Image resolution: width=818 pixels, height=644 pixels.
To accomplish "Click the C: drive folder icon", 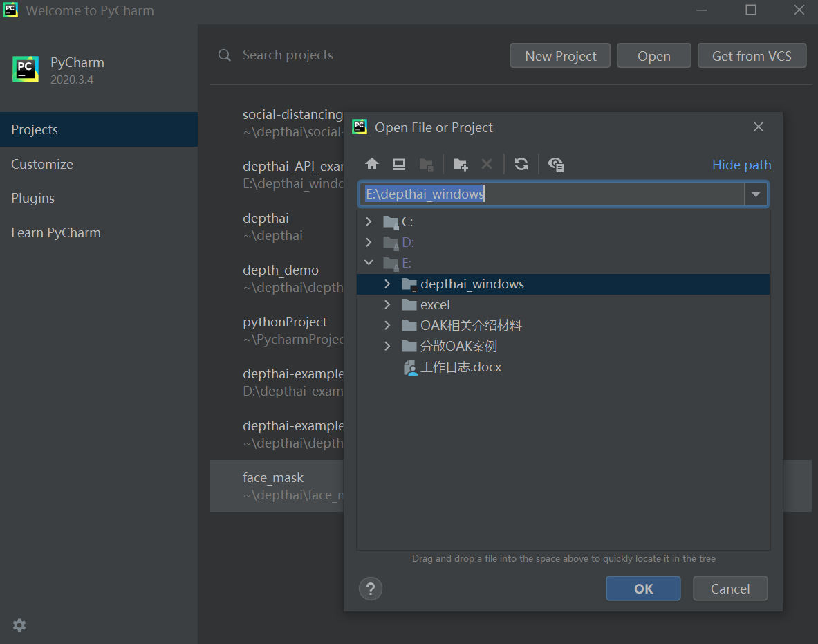I will click(390, 222).
